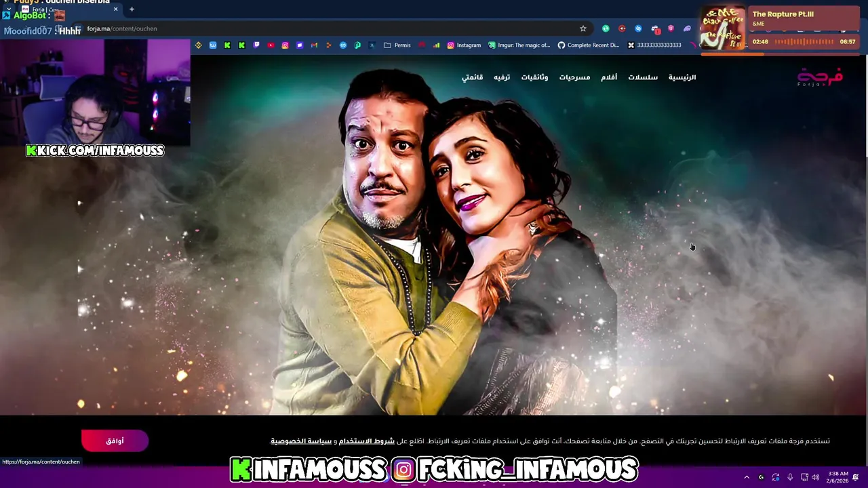
Task: Open the شروط الاستخدام terms link
Action: pyautogui.click(x=367, y=441)
